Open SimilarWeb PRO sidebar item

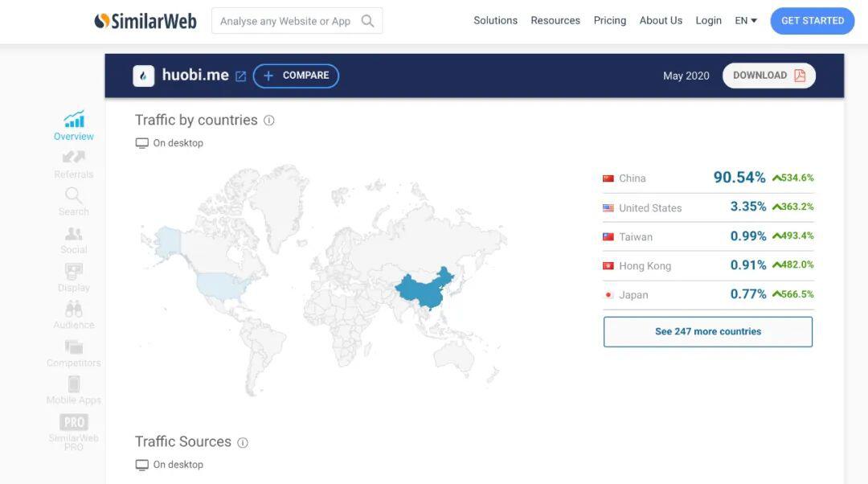(74, 433)
